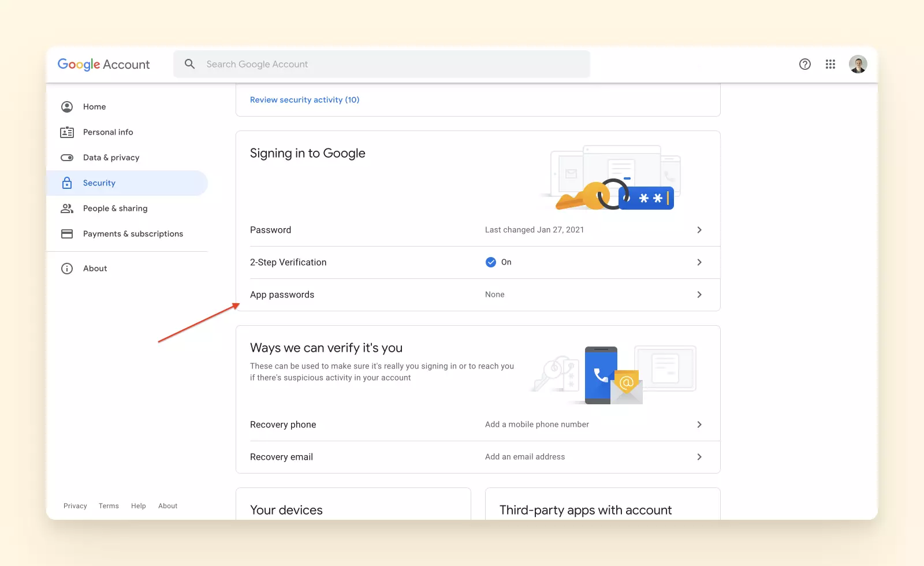Focus the Search Google Account field
This screenshot has height=566, width=924.
pyautogui.click(x=382, y=64)
